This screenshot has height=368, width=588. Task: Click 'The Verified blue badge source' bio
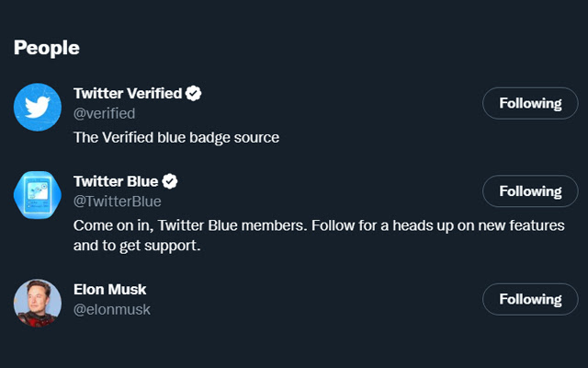pos(176,137)
